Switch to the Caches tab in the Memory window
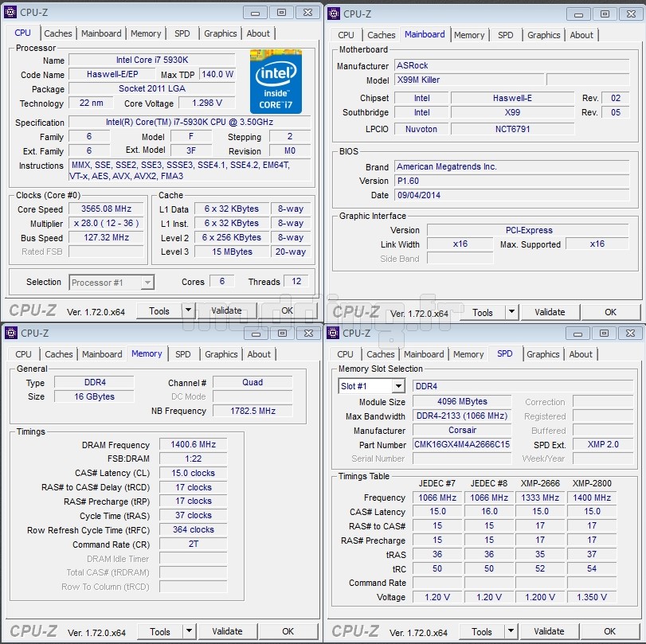The image size is (646, 644). coord(59,354)
